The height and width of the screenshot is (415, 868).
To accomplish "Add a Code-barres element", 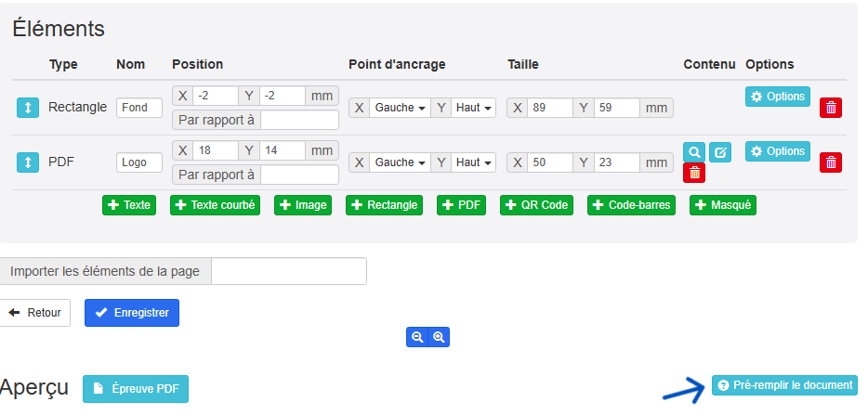I will pyautogui.click(x=631, y=205).
